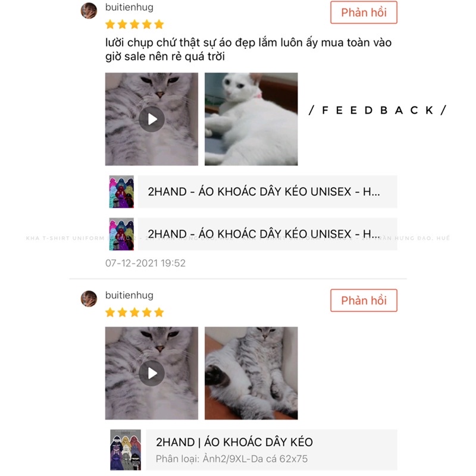Open the first reviewer's avatar picture
The image size is (476, 476).
click(x=89, y=11)
